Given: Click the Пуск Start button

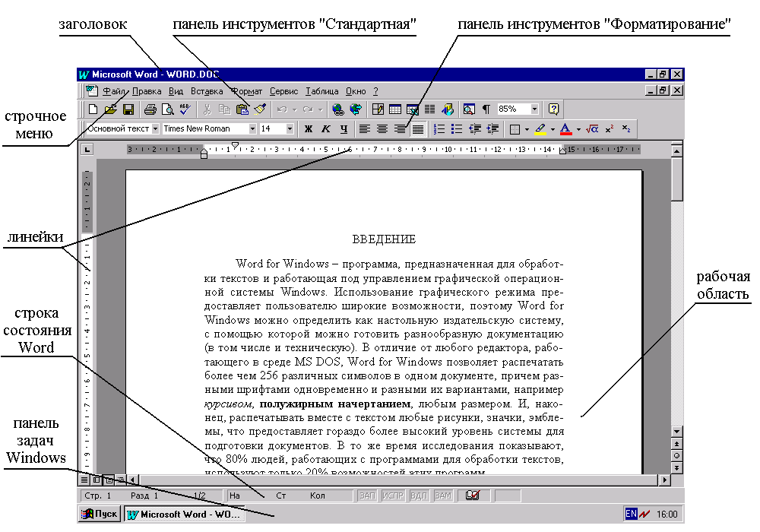Looking at the screenshot, I should [100, 514].
